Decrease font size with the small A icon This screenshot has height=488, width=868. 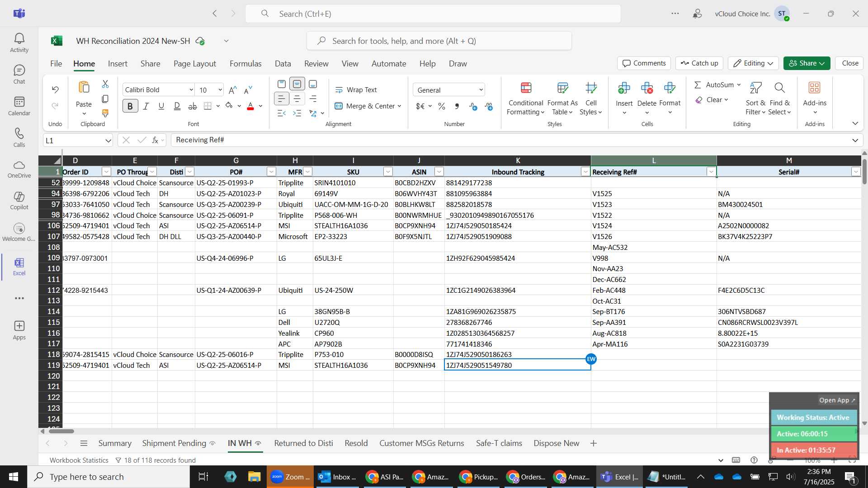(248, 90)
